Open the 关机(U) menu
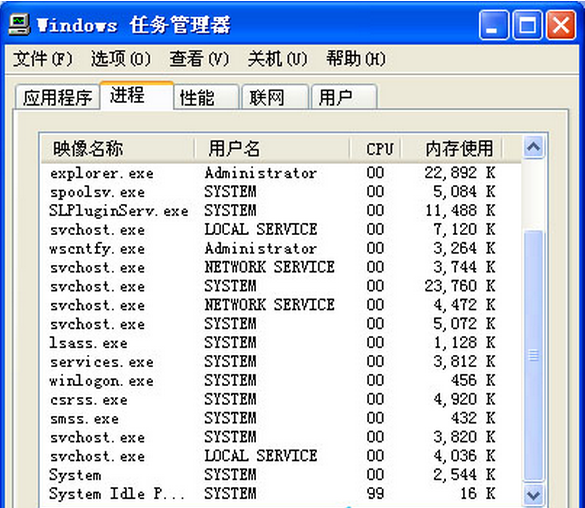The image size is (585, 508). tap(278, 59)
